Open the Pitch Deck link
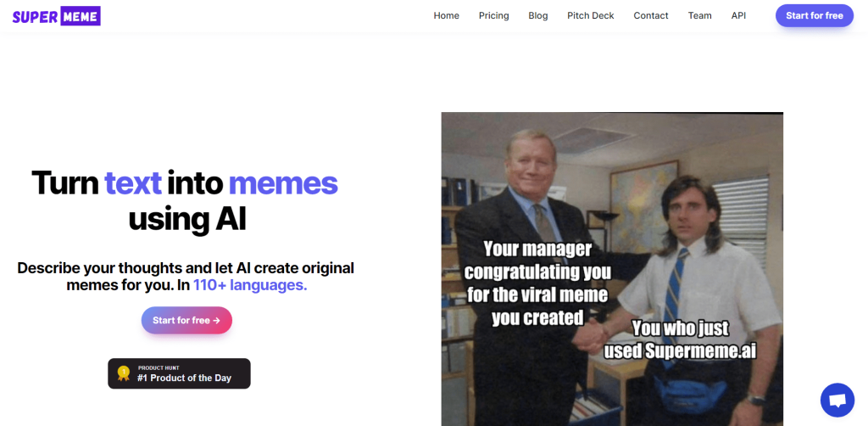The width and height of the screenshot is (868, 426). 591,15
